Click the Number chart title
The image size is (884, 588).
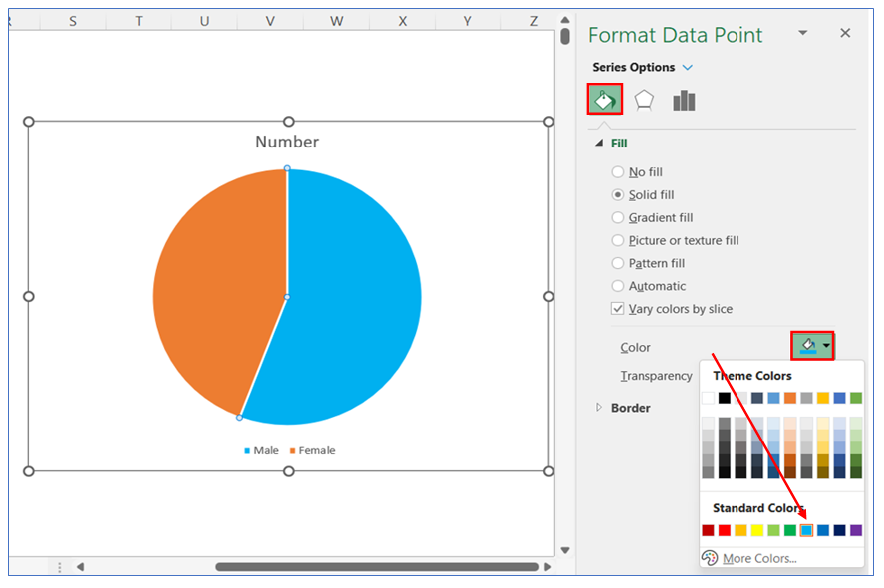[287, 142]
